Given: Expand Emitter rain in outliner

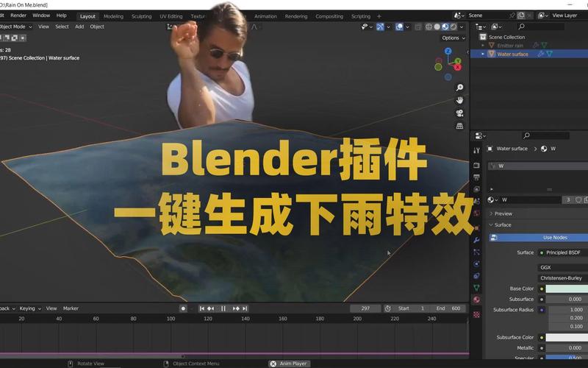Looking at the screenshot, I should 483,46.
